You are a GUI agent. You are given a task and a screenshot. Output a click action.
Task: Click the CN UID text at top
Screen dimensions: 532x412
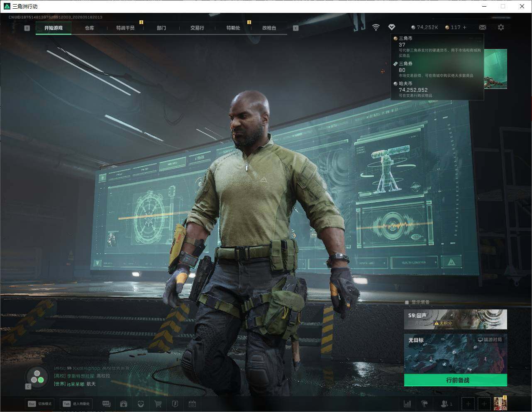pos(55,17)
